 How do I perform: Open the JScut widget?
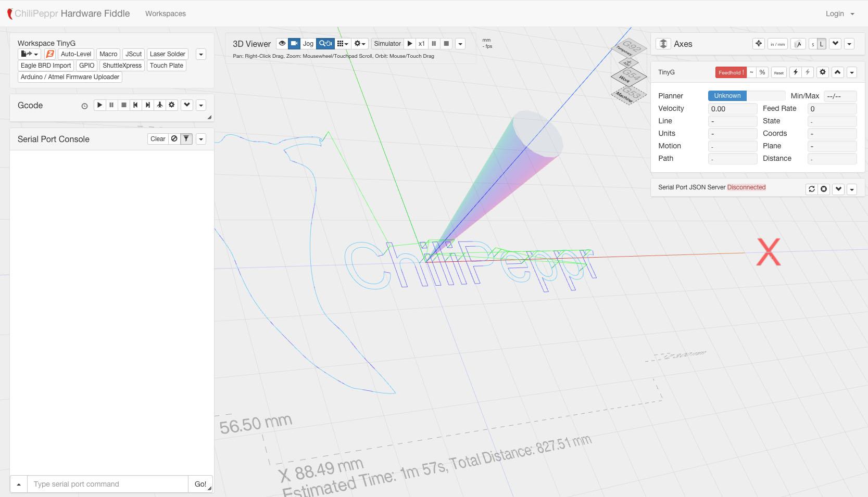click(x=133, y=54)
